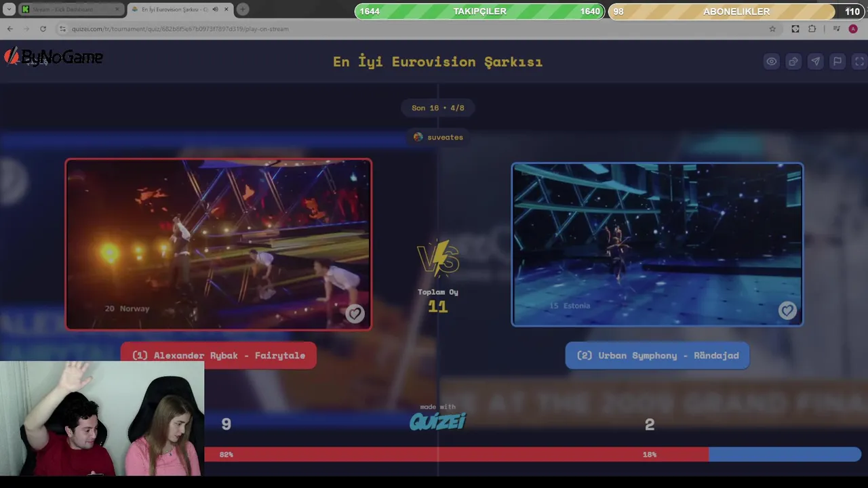Image resolution: width=868 pixels, height=488 pixels.
Task: Open the media control icon in toolbar
Action: [836, 29]
